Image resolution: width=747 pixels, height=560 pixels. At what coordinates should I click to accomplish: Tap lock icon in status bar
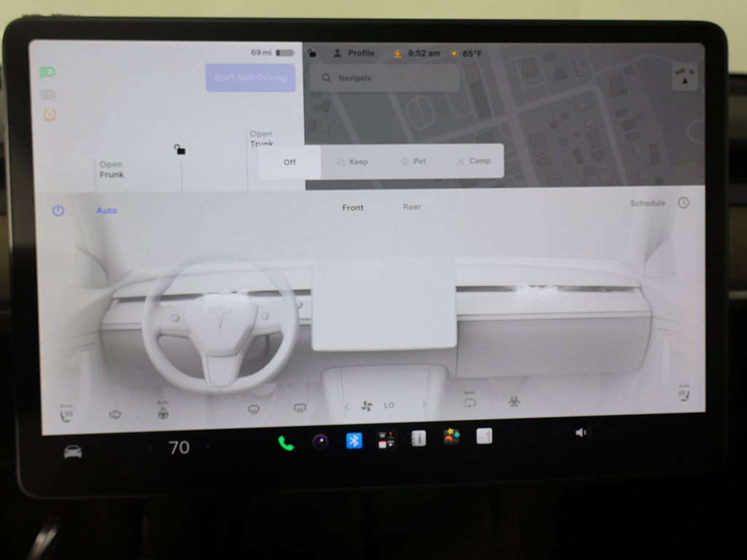click(x=312, y=52)
